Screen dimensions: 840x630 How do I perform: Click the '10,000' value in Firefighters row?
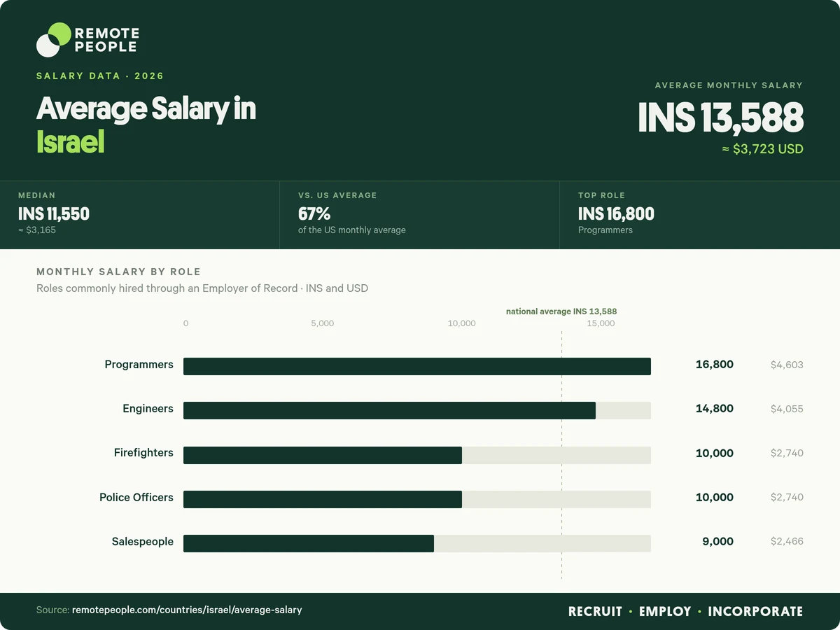point(715,454)
